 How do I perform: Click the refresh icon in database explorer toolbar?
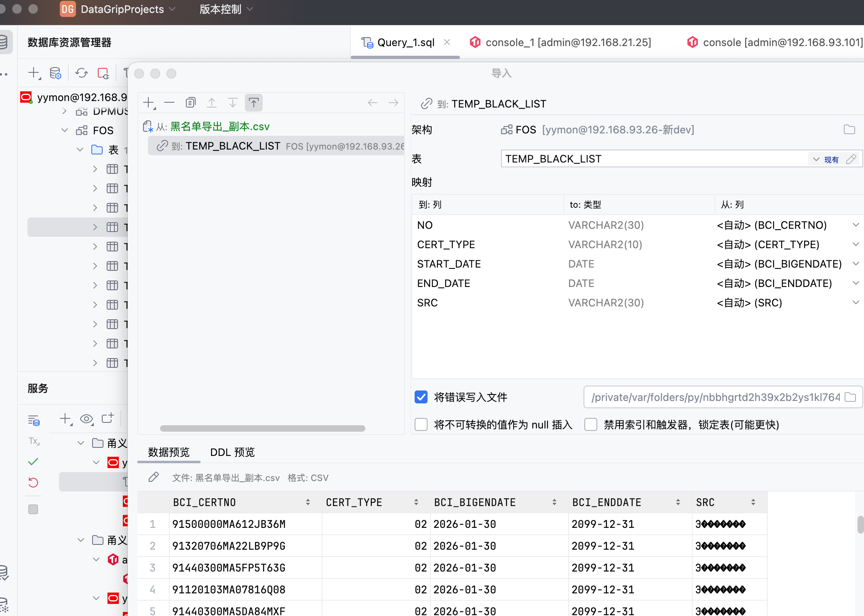tap(81, 73)
